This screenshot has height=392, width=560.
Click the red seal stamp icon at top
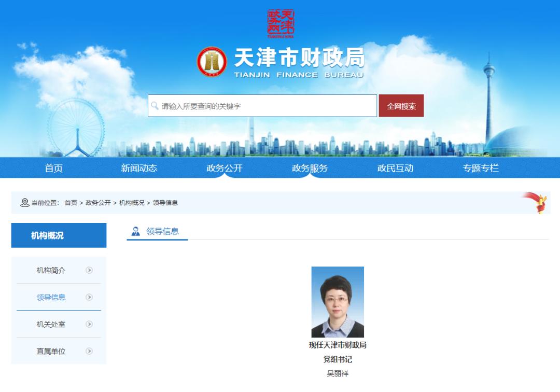tap(280, 22)
